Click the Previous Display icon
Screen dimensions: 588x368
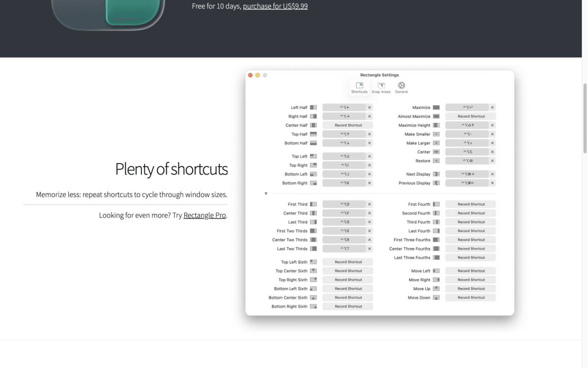[436, 183]
